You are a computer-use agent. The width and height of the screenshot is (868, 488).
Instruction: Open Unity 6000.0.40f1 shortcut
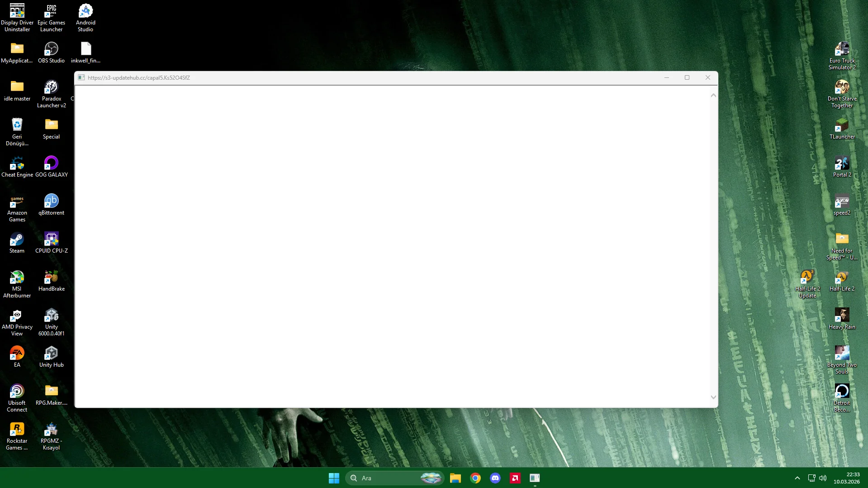[x=52, y=322]
